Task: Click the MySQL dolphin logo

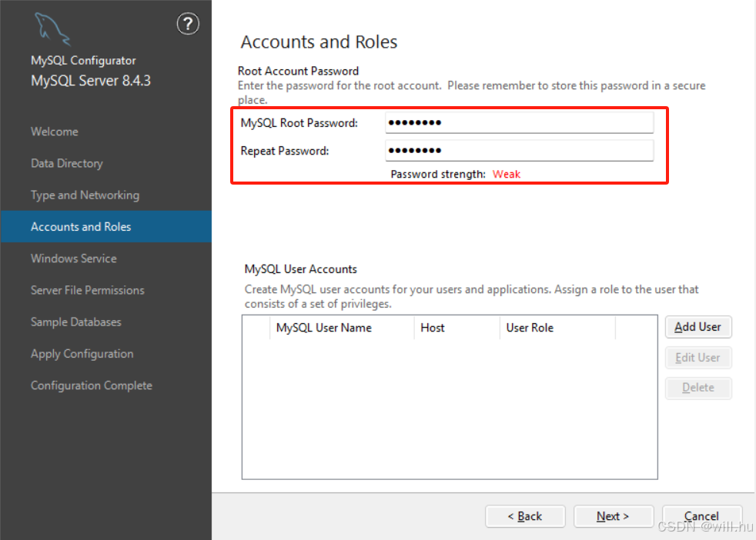Action: coord(52,29)
